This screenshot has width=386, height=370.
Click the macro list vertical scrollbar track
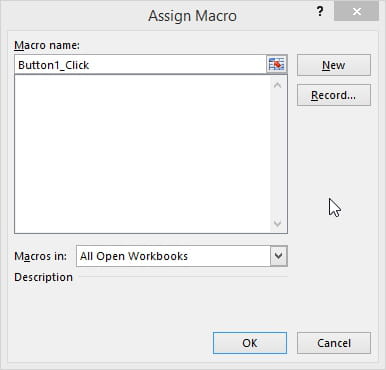pos(277,154)
